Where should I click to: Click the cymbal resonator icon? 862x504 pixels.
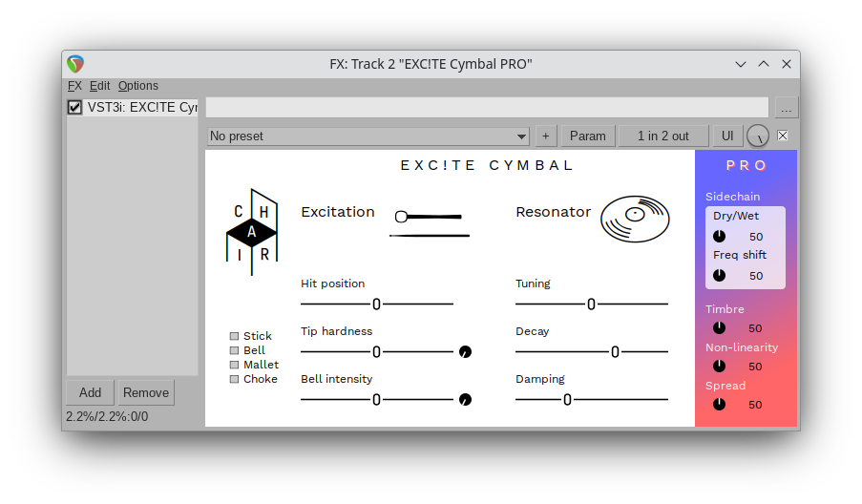pyautogui.click(x=634, y=220)
